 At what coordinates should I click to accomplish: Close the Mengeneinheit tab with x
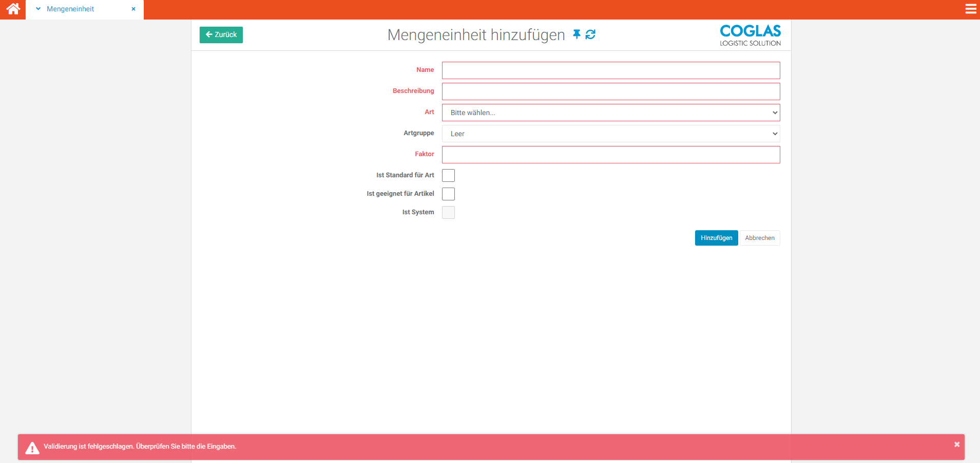click(133, 9)
